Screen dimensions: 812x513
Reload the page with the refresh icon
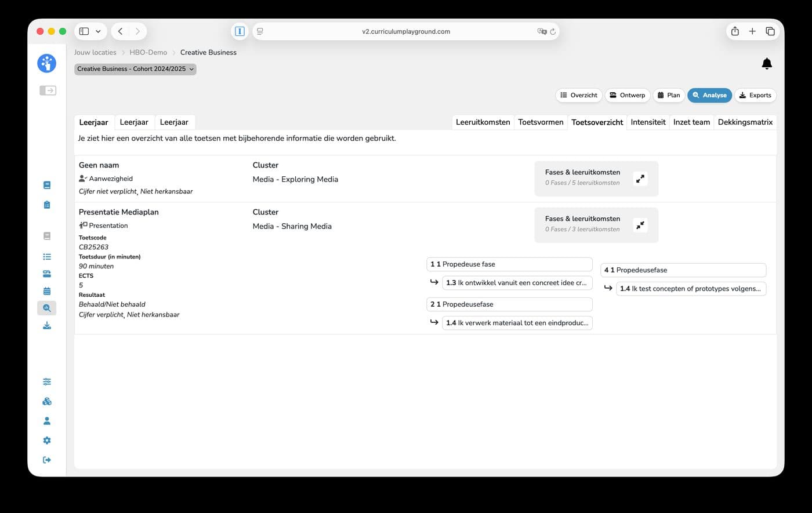click(x=553, y=31)
